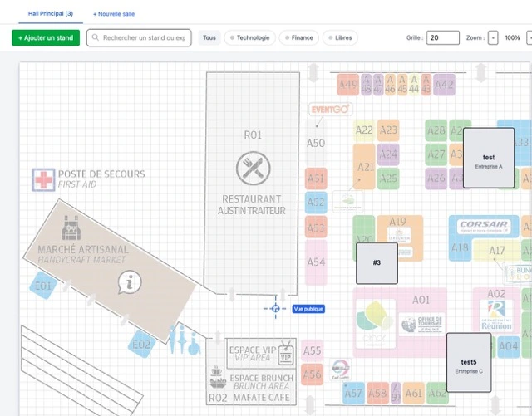Click the first aid red cross icon
This screenshot has height=416, width=532.
coord(43,179)
